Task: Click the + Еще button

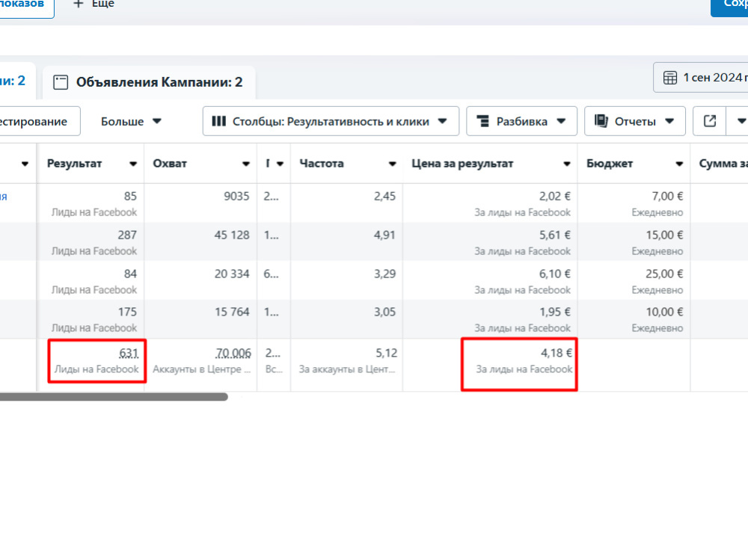Action: pyautogui.click(x=93, y=4)
